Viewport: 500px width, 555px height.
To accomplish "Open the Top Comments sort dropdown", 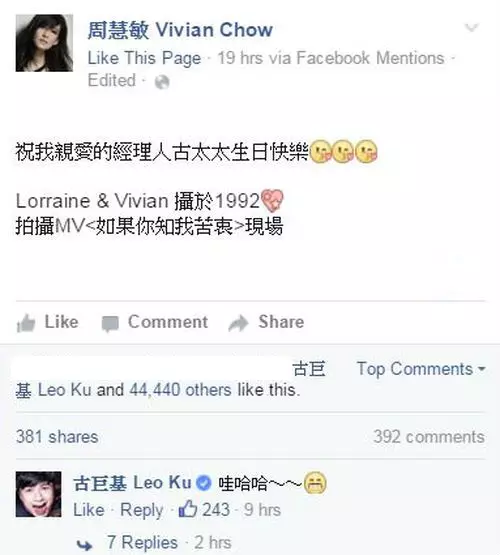I will (421, 369).
